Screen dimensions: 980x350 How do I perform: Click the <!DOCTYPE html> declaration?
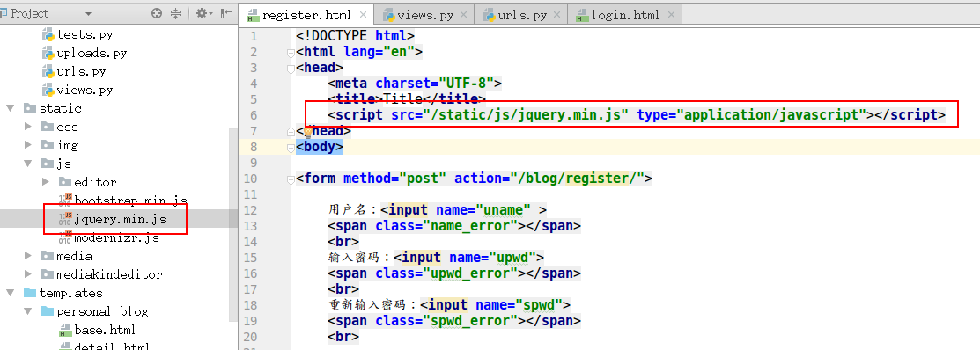(355, 36)
